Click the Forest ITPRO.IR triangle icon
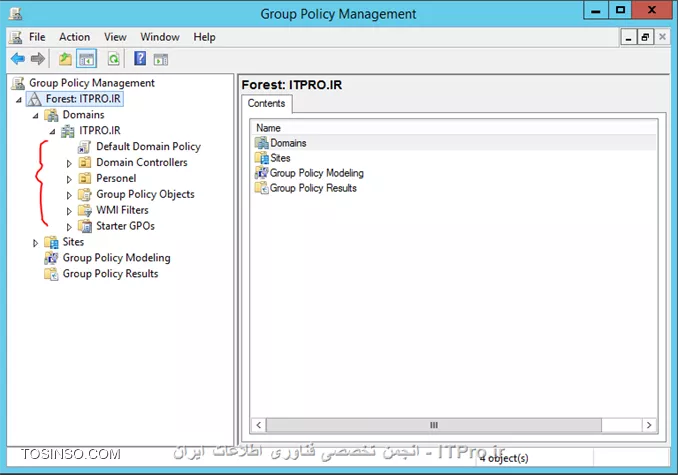This screenshot has width=678, height=475. pyautogui.click(x=34, y=99)
